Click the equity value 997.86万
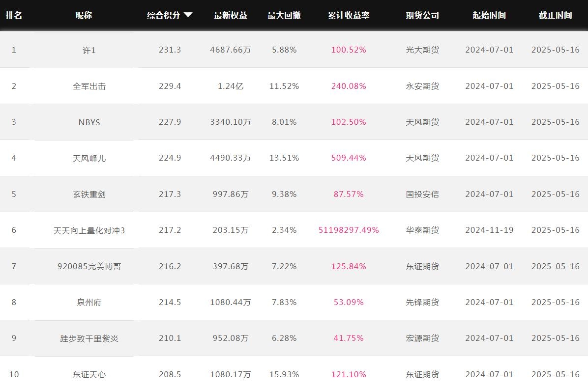This screenshot has width=588, height=391. (231, 194)
